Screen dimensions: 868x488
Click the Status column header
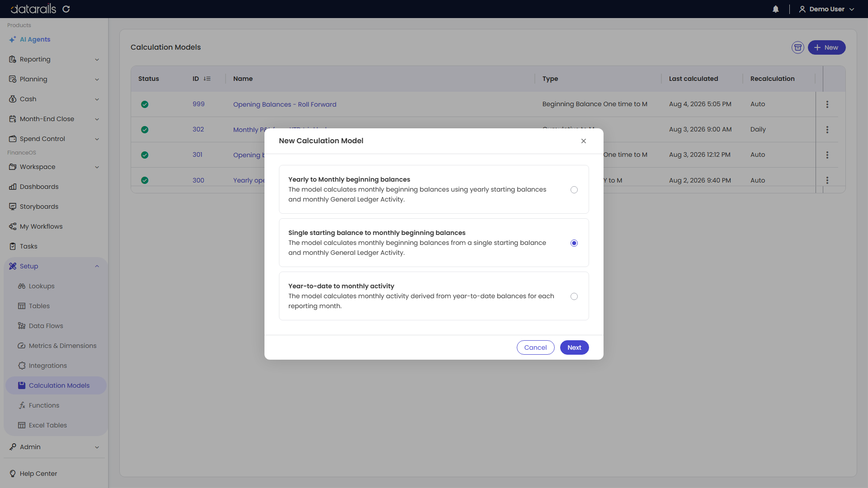coord(149,79)
